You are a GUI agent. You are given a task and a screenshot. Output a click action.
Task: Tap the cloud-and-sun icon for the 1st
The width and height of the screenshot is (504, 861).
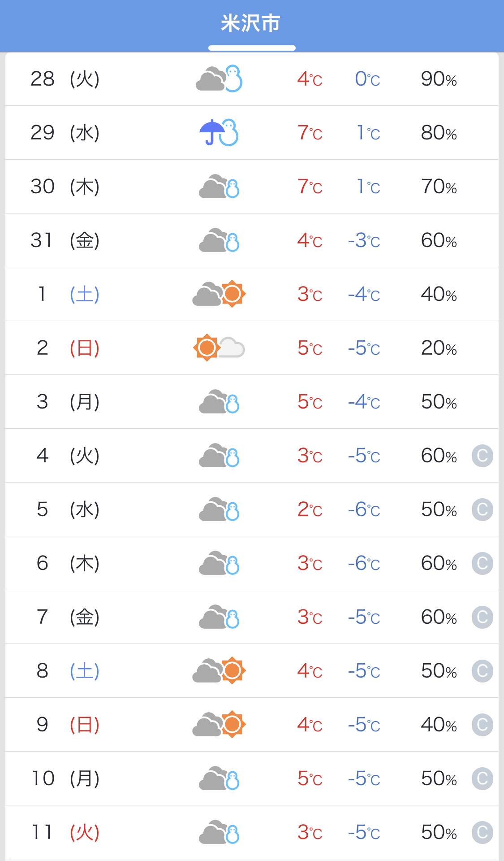[x=219, y=294]
